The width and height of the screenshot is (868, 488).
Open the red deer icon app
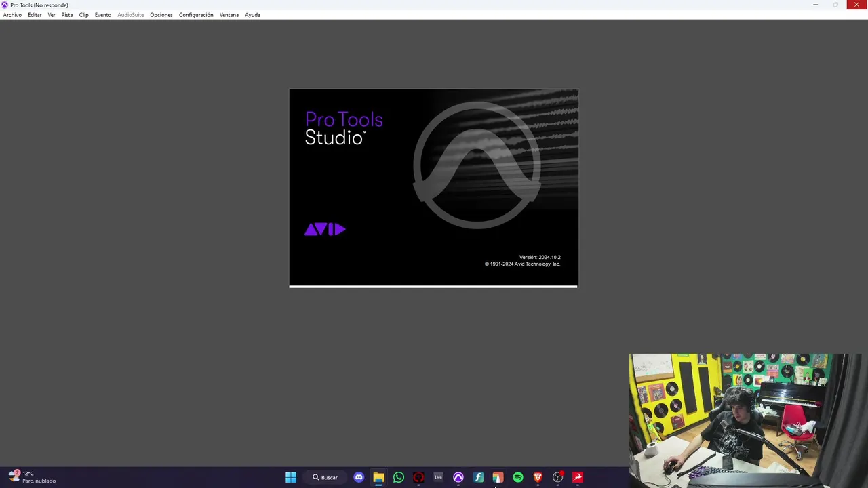(x=578, y=477)
